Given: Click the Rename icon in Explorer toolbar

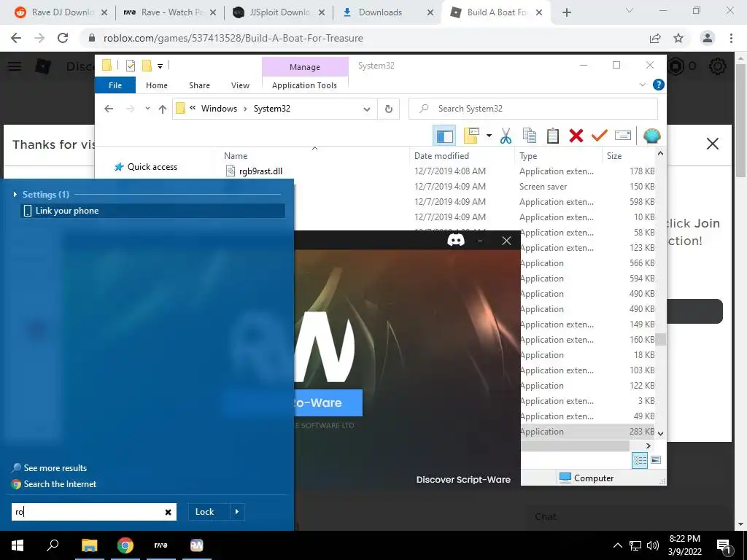Looking at the screenshot, I should pos(623,136).
